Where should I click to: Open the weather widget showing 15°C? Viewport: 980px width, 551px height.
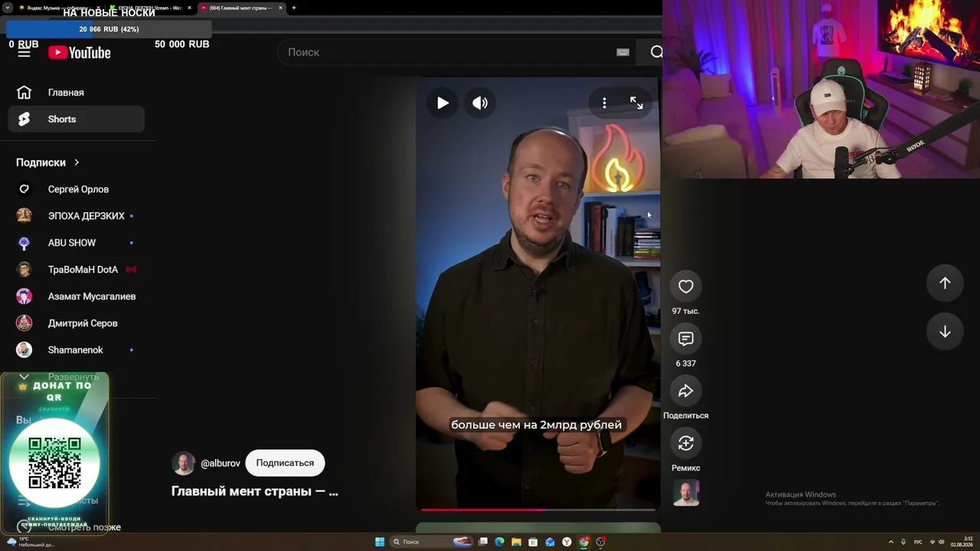tap(29, 542)
